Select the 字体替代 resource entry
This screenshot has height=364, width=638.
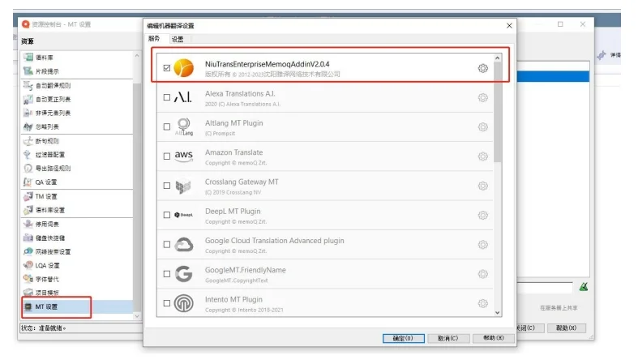(x=77, y=280)
